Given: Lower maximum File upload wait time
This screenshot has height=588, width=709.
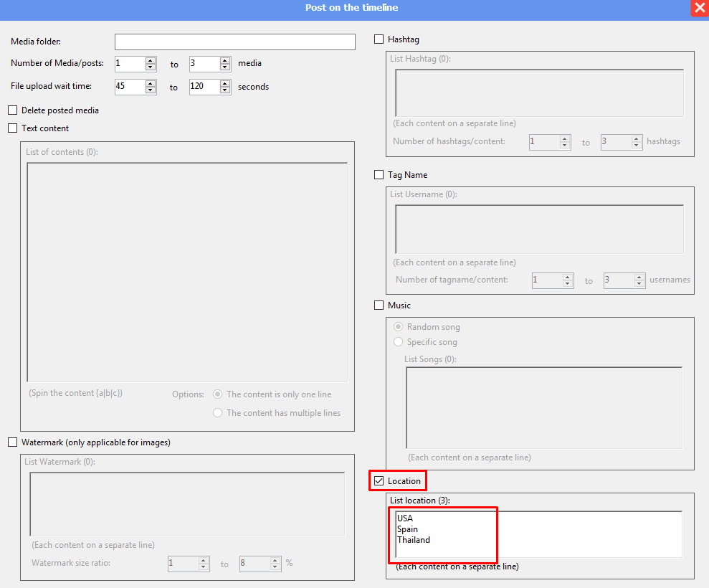Looking at the screenshot, I should [x=225, y=90].
